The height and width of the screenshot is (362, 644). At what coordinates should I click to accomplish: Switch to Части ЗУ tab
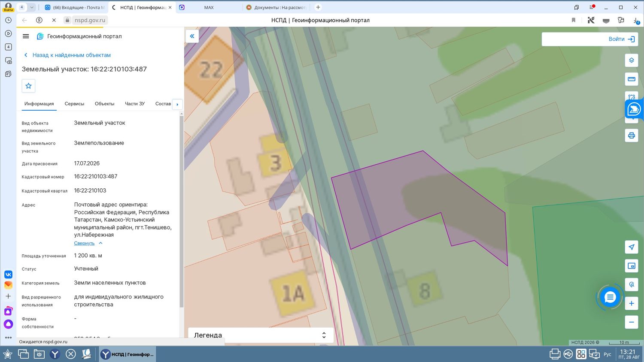135,104
